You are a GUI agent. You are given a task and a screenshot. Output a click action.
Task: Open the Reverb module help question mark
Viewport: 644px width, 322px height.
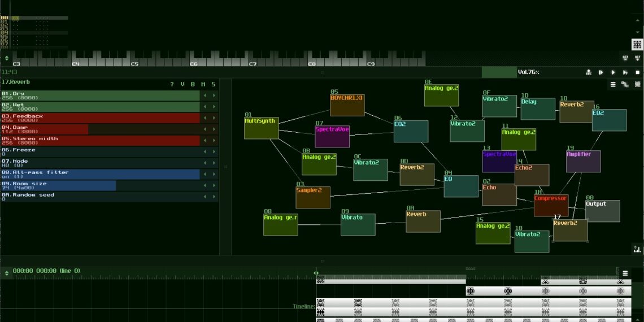click(172, 84)
